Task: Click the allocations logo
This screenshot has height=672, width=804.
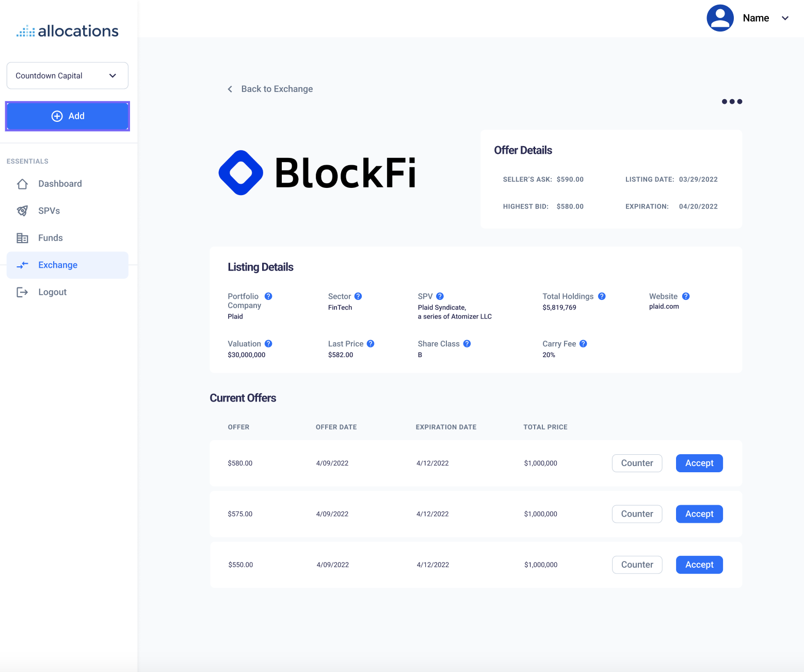Action: coord(67,30)
